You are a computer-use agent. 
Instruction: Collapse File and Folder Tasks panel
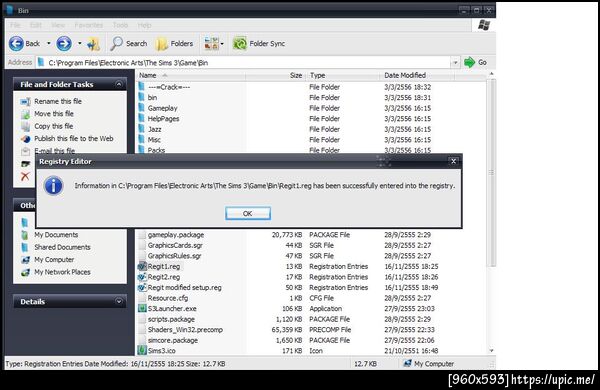coord(119,84)
